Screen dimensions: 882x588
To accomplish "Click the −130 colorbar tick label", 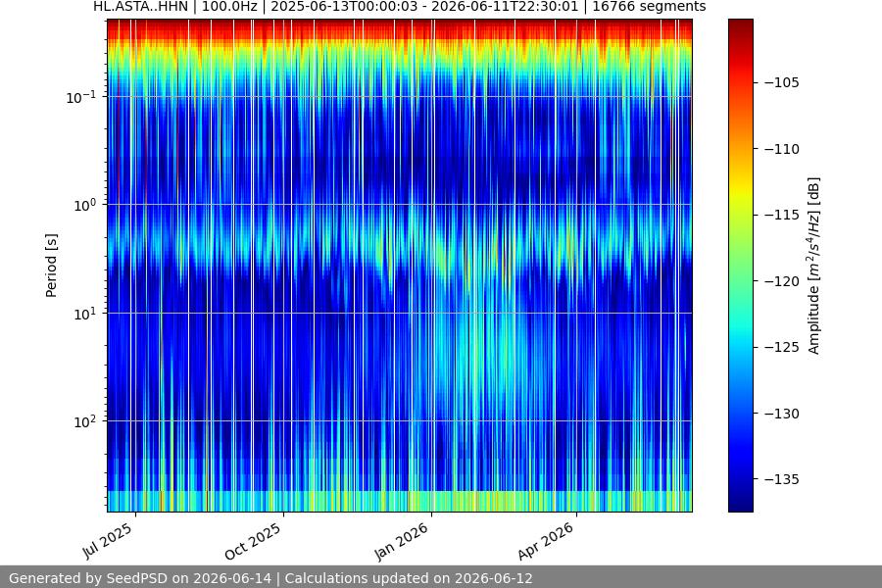I will tap(782, 414).
